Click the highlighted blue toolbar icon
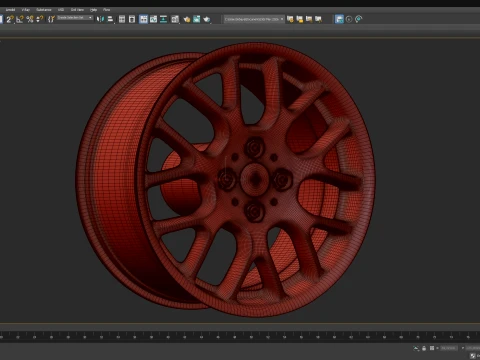The height and width of the screenshot is (360, 480). pos(339,19)
